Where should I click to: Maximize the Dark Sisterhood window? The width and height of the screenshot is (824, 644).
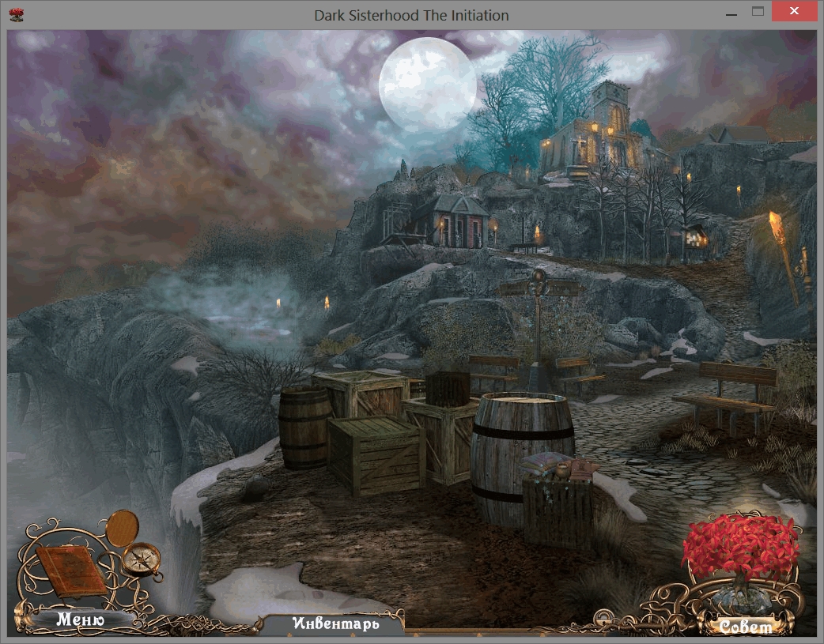click(x=758, y=12)
